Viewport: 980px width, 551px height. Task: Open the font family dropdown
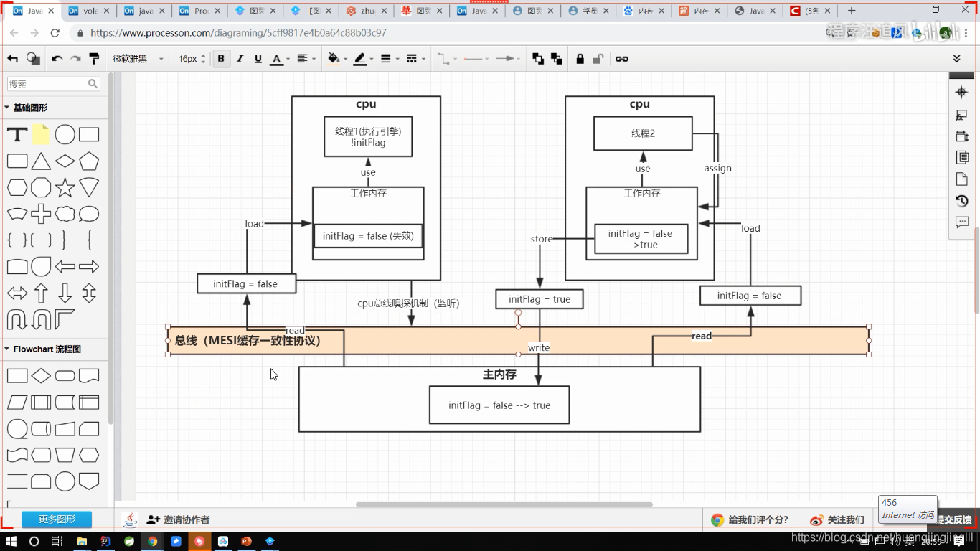click(138, 59)
